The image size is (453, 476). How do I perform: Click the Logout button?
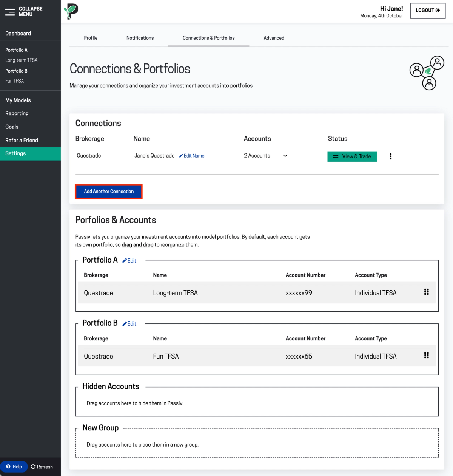428,11
